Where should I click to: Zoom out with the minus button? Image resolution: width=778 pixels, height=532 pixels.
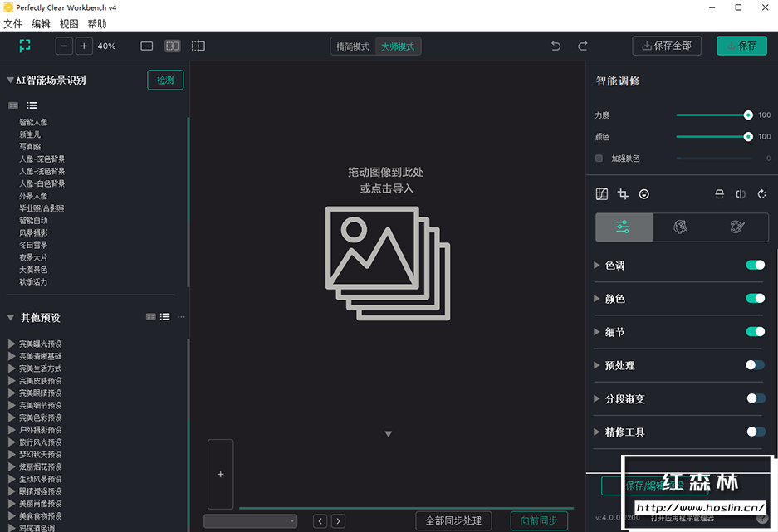tap(64, 46)
